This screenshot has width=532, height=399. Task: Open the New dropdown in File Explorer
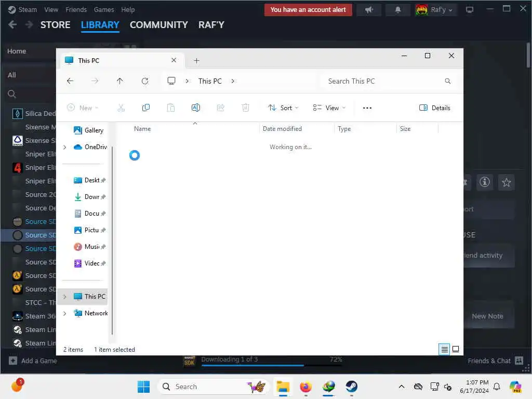[x=83, y=108]
